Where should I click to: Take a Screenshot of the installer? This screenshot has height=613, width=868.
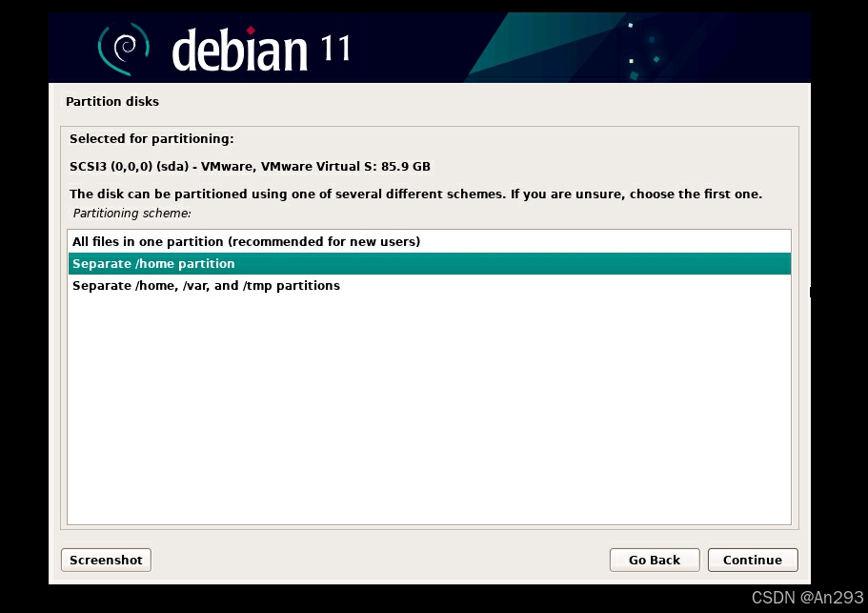click(106, 560)
